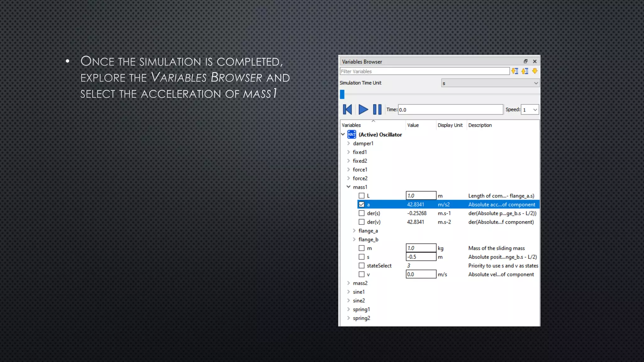
Task: Collapse the mass1 tree node
Action: click(348, 187)
